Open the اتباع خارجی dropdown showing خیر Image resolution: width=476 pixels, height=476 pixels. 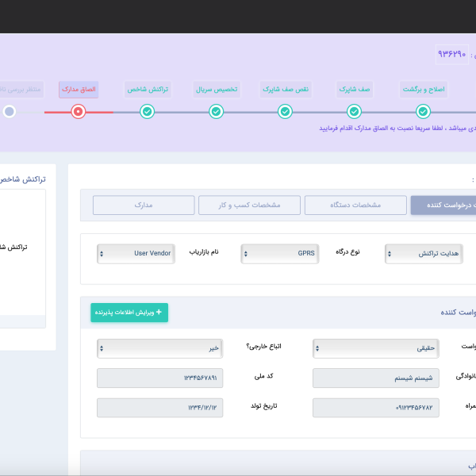tap(159, 348)
